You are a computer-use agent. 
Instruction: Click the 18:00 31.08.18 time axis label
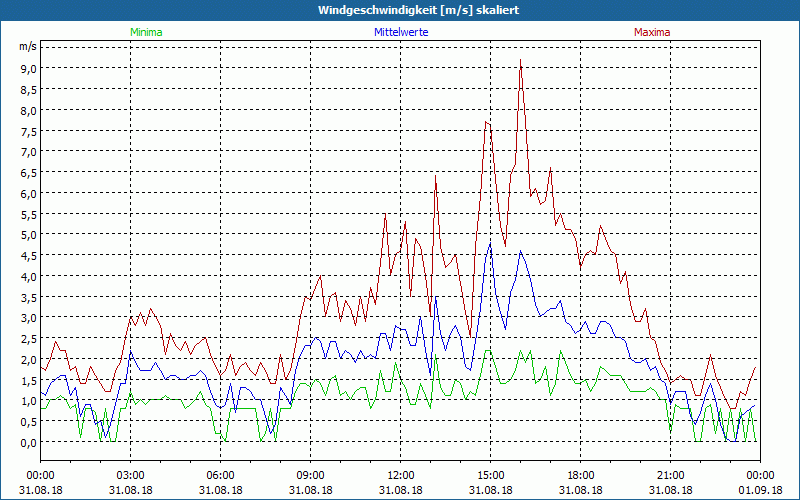click(x=581, y=483)
